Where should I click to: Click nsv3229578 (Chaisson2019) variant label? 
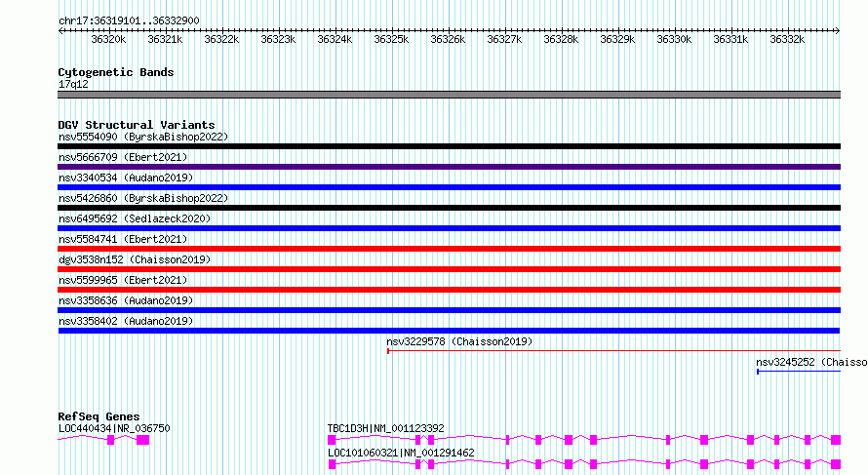coord(459,341)
